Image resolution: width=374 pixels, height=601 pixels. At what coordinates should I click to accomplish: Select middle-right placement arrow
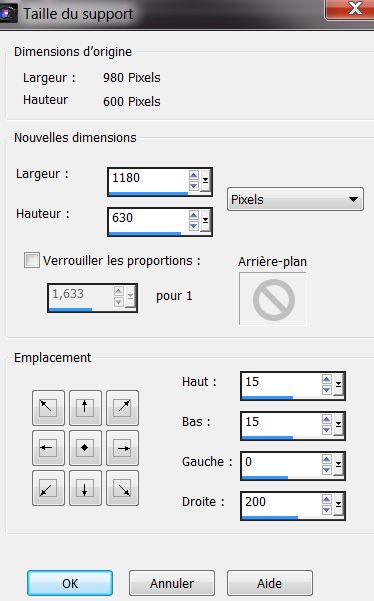(x=122, y=448)
